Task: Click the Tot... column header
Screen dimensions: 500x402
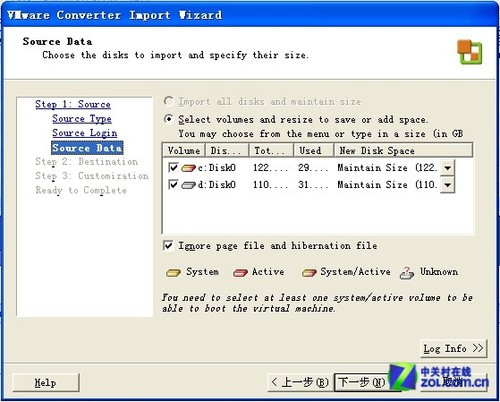Action: 271,151
